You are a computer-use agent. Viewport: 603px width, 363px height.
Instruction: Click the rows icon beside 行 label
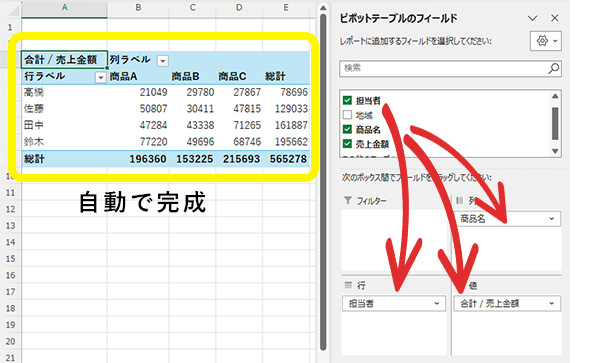click(x=348, y=285)
